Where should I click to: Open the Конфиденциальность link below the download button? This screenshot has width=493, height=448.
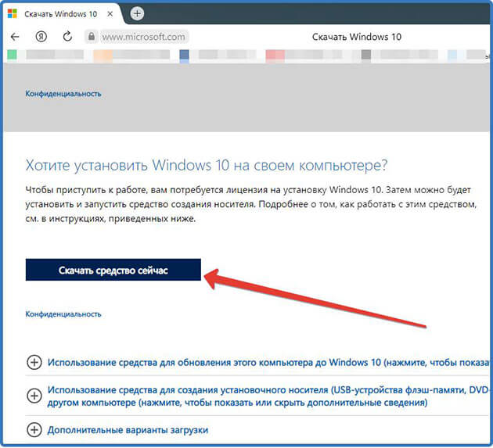[x=63, y=314]
